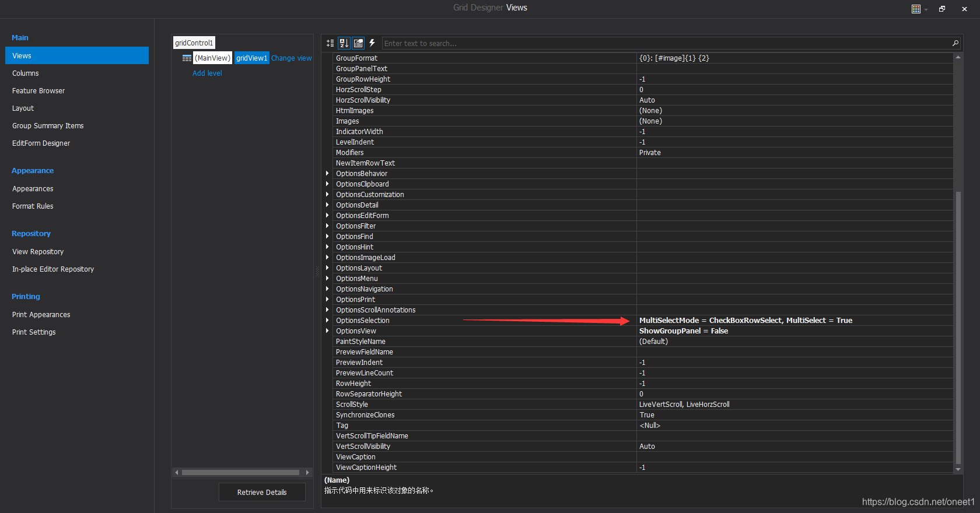Expand the OptionsDetail property

coord(327,205)
